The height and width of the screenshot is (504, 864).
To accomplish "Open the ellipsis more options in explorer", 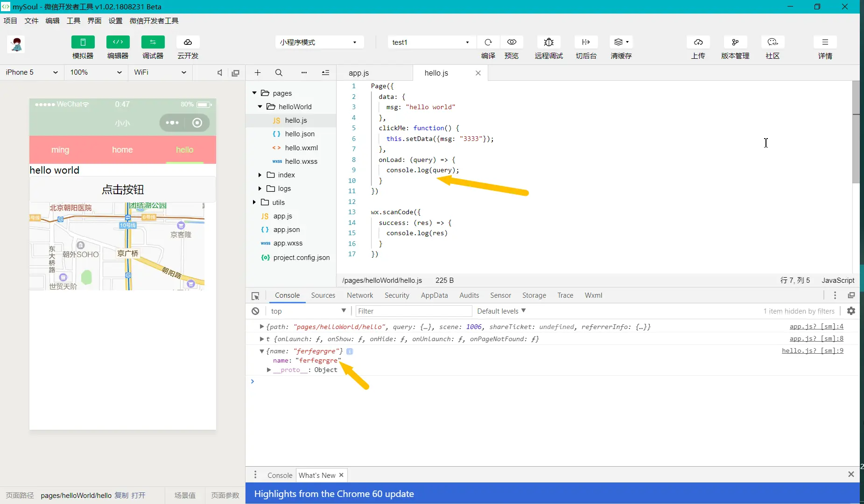I will [x=304, y=72].
